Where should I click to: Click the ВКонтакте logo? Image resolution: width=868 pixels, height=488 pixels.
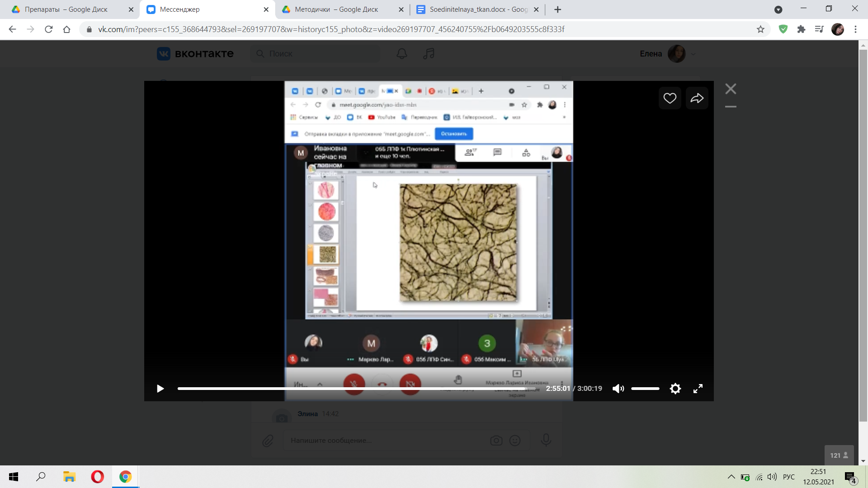(x=195, y=54)
